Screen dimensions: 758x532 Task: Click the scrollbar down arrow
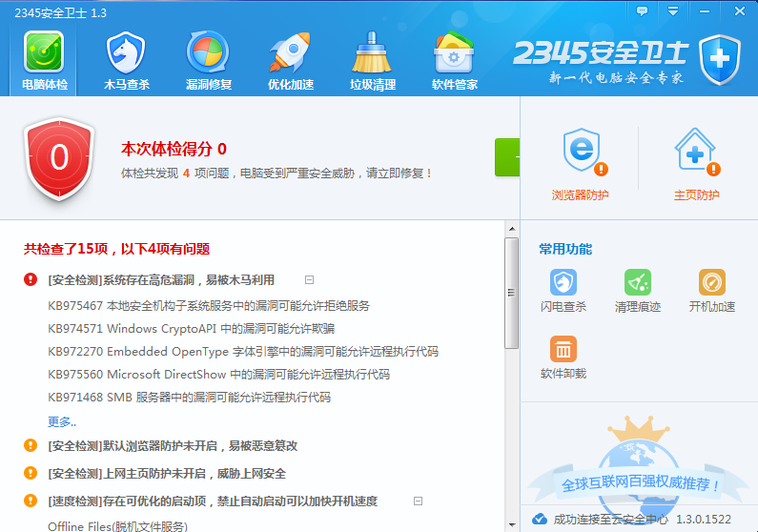point(512,525)
